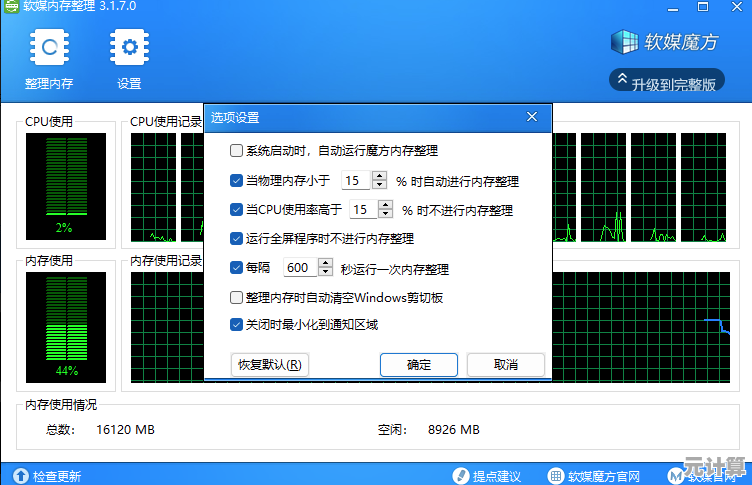
Task: Close the 选项设置 dialog with X
Action: tap(532, 118)
